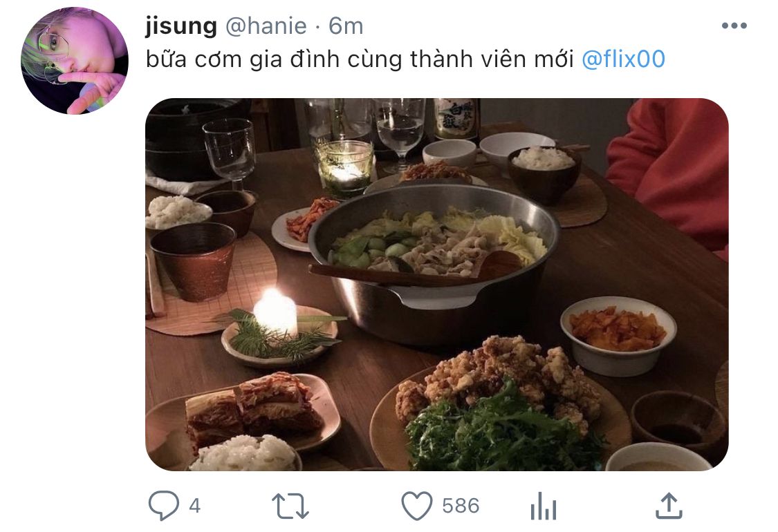
Task: Open the three-dot more options menu
Action: (x=734, y=26)
